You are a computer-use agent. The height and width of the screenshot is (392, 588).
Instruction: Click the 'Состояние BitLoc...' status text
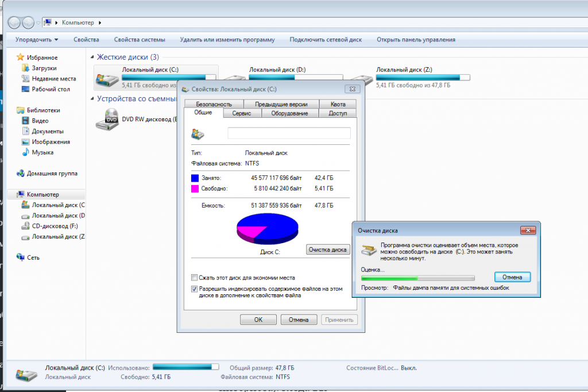372,368
